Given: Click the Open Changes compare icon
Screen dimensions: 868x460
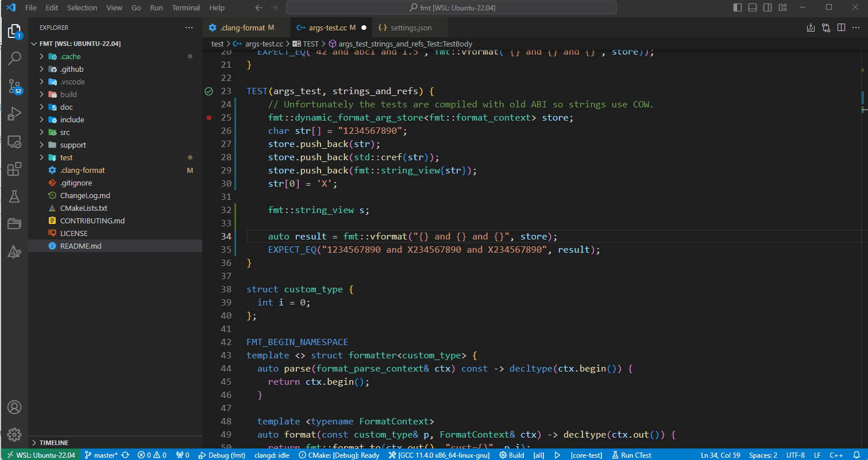Looking at the screenshot, I should tap(826, 28).
